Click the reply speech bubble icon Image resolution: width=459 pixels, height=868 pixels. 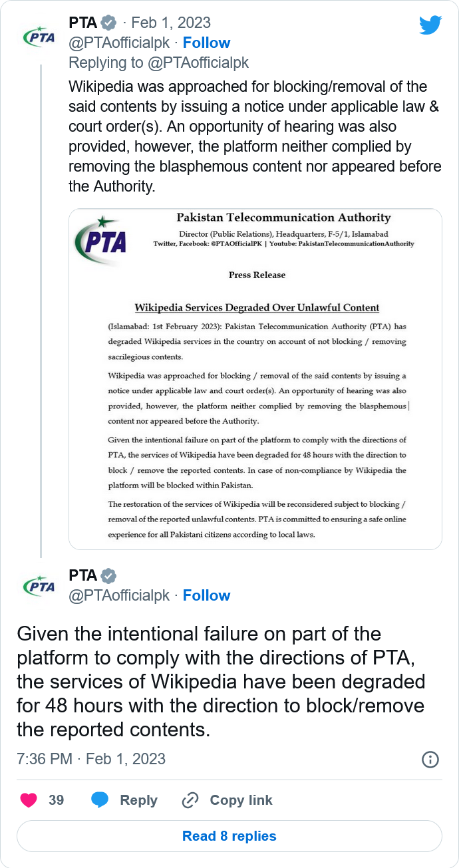point(100,799)
